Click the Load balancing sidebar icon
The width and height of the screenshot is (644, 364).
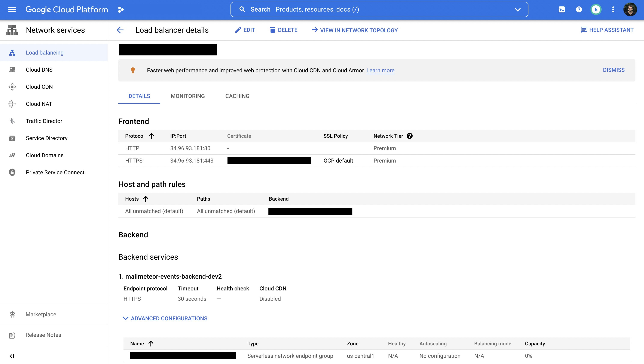(x=12, y=52)
